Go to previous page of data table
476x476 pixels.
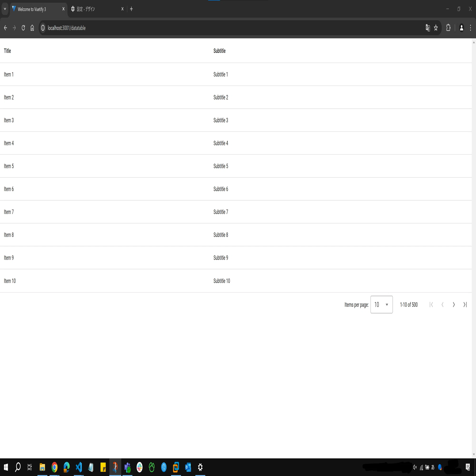[442, 305]
